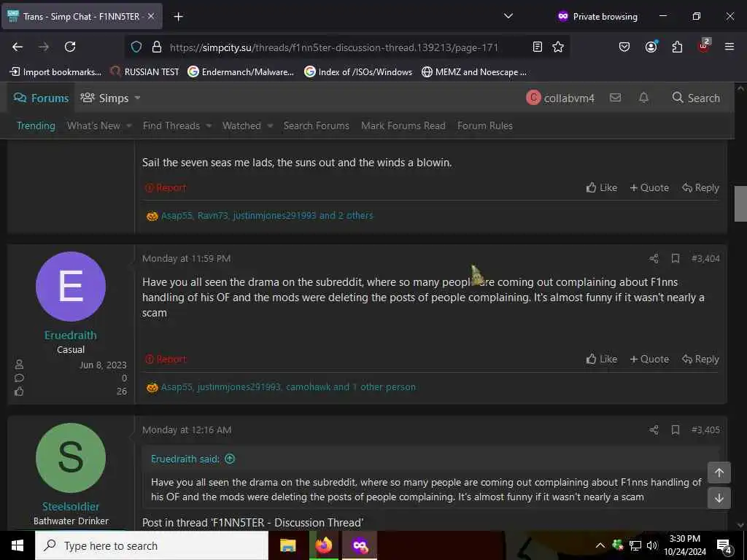Expand the Simps dropdown arrow

[137, 98]
